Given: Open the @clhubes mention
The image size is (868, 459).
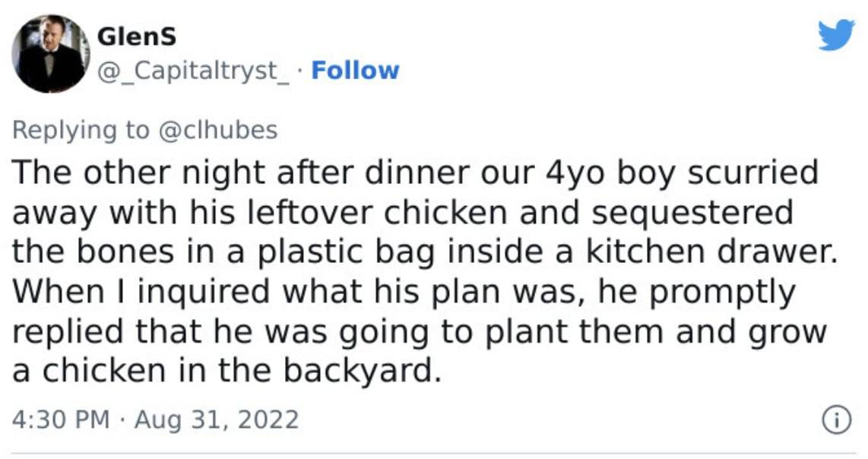Looking at the screenshot, I should point(217,130).
